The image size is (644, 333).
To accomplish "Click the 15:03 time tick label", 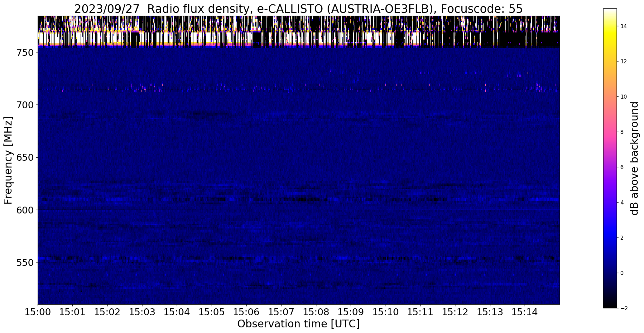I will tap(142, 312).
